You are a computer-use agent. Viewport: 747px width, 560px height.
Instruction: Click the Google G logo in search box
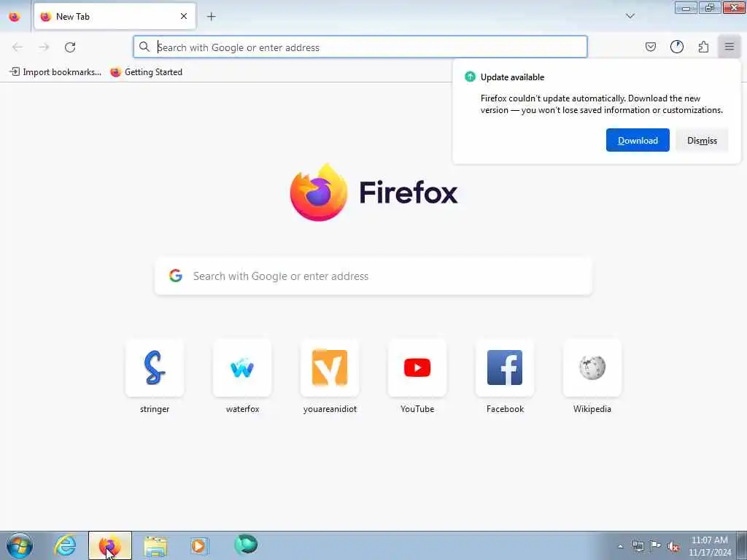tap(176, 276)
